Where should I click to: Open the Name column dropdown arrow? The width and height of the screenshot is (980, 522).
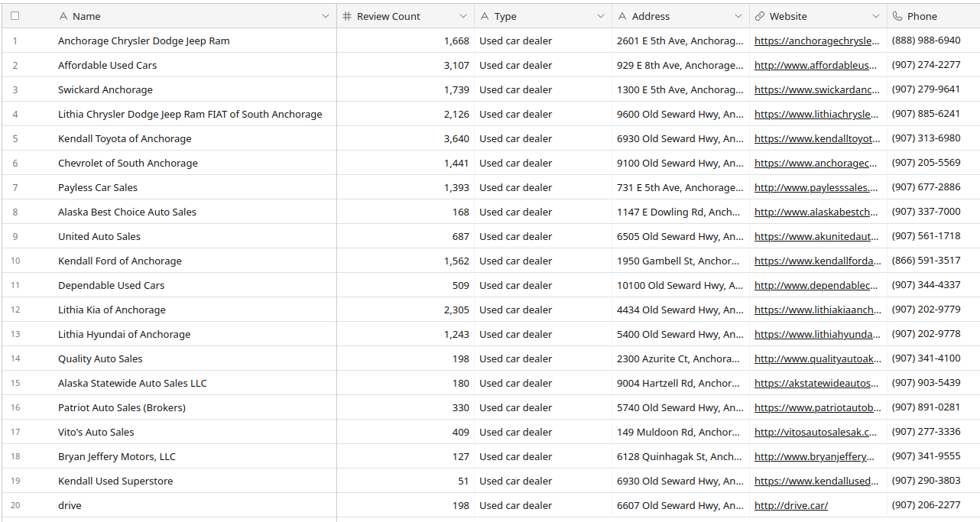click(326, 16)
